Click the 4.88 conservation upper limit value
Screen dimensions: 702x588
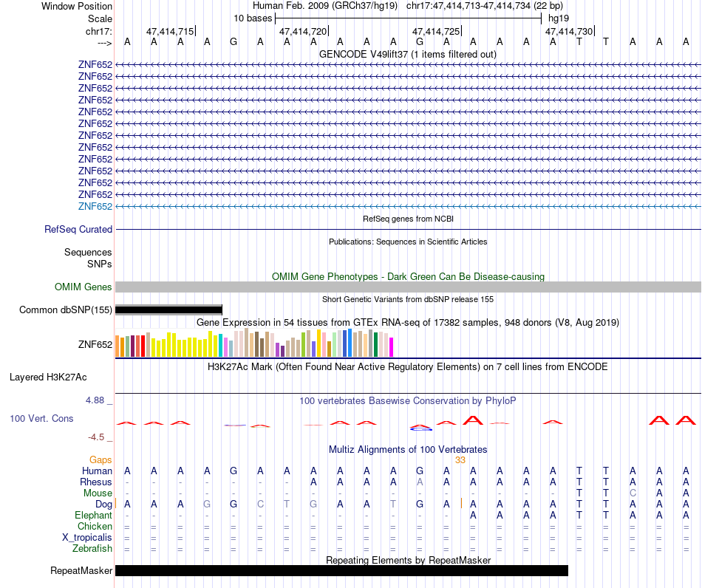coord(95,400)
